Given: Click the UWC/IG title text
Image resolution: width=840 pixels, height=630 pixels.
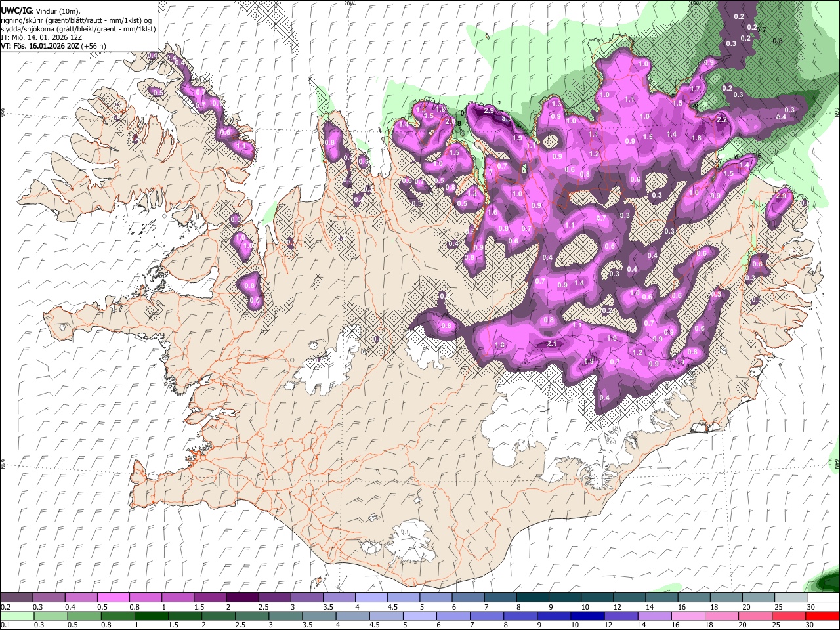Looking at the screenshot, I should pos(16,10).
